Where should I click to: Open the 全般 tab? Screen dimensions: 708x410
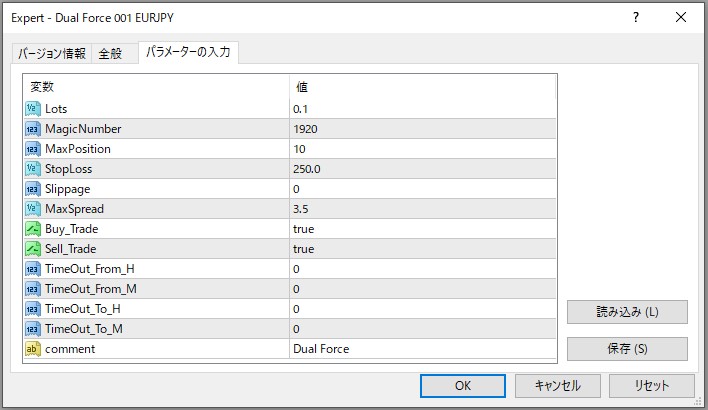110,54
